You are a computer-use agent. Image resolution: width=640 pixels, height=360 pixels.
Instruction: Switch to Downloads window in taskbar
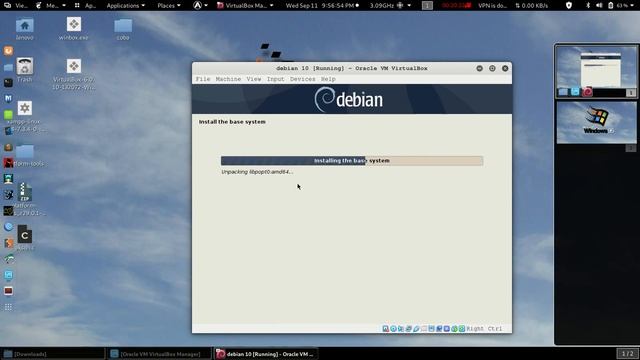pos(52,354)
